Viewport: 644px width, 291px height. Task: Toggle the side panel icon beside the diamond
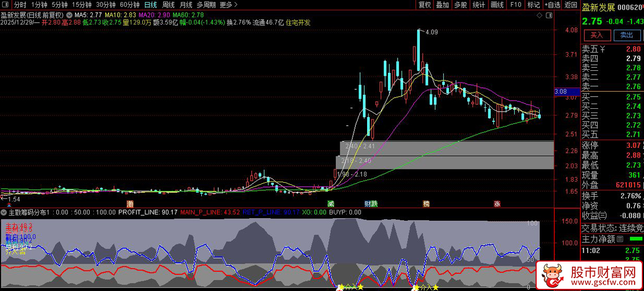[550, 16]
